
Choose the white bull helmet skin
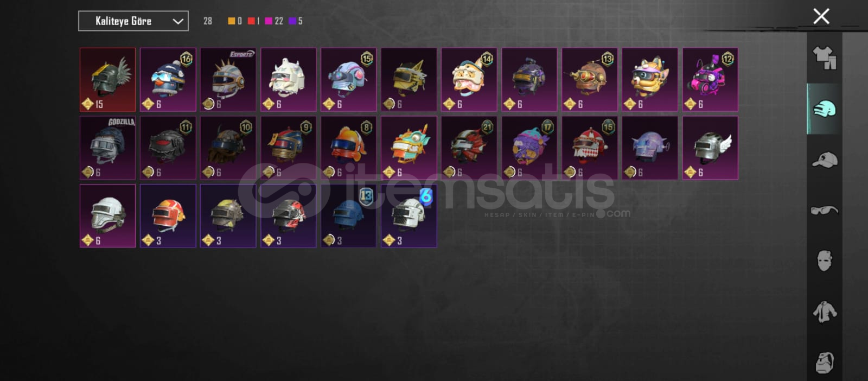pos(288,79)
